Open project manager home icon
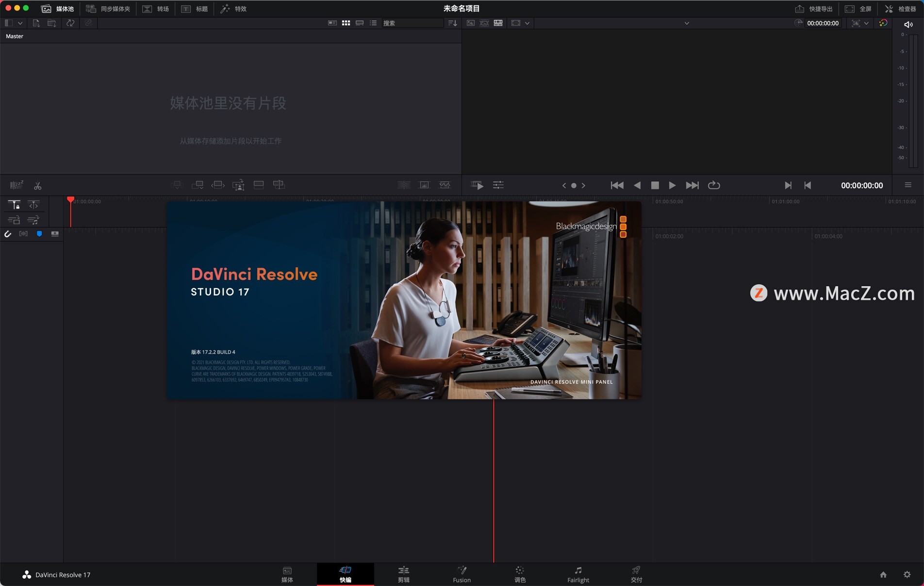This screenshot has height=586, width=924. [883, 574]
